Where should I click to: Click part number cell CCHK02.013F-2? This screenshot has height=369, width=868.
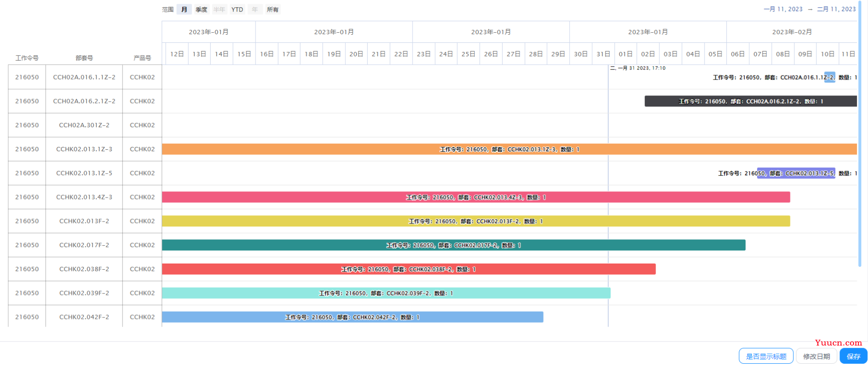coord(84,221)
